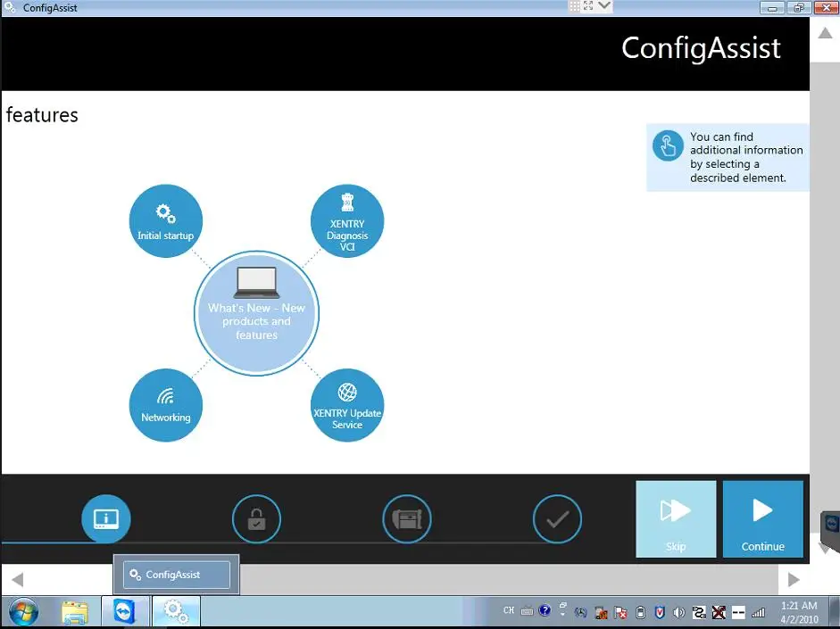The height and width of the screenshot is (629, 840).
Task: Expand the chevron in the title bar toolbar
Action: (605, 6)
